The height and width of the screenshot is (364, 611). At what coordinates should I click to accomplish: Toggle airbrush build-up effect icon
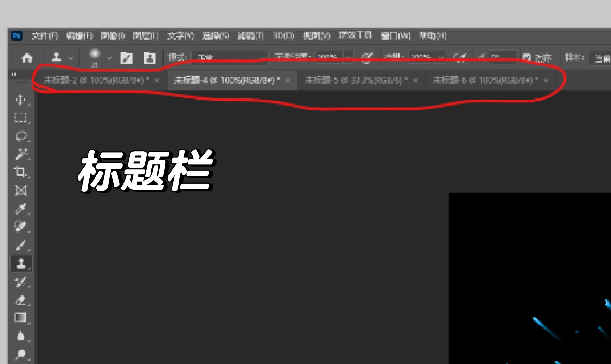(460, 57)
